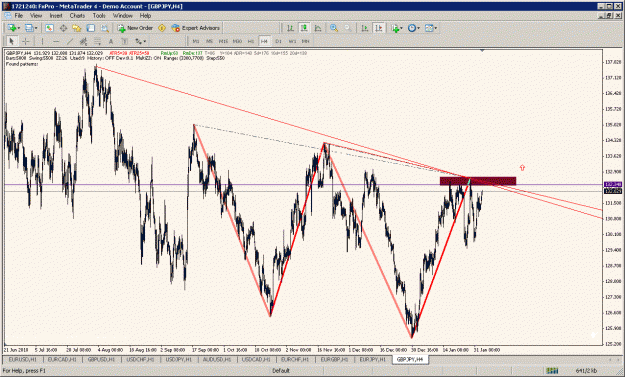Screen dimensions: 625x377
Task: Expand the Profiles dropdown arrow
Action: point(36,28)
